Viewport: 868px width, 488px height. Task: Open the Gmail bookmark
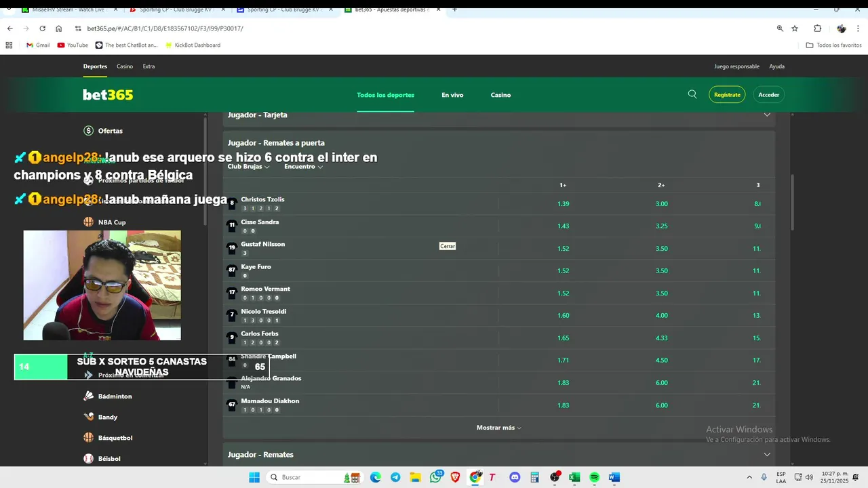tap(38, 45)
